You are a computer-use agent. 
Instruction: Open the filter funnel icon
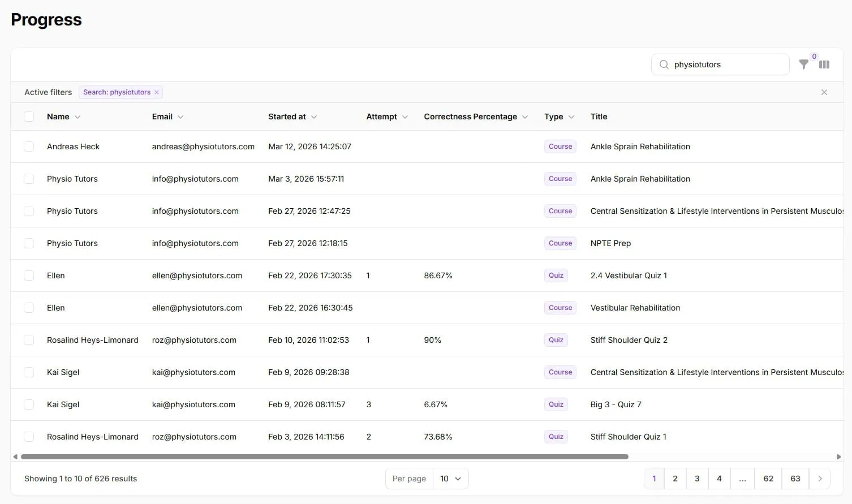click(803, 64)
